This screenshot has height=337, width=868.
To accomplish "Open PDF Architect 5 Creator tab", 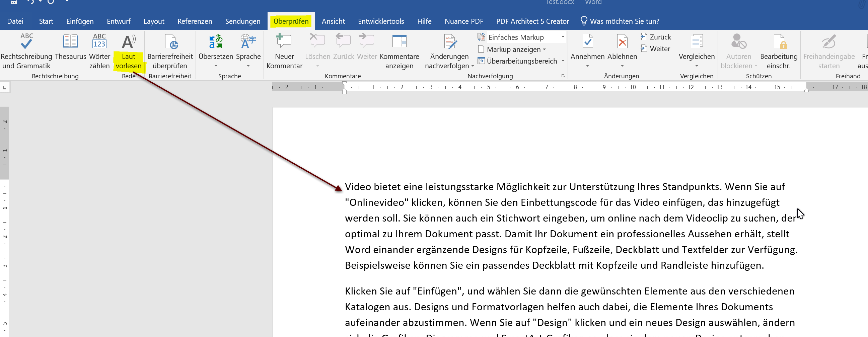I will (x=532, y=21).
